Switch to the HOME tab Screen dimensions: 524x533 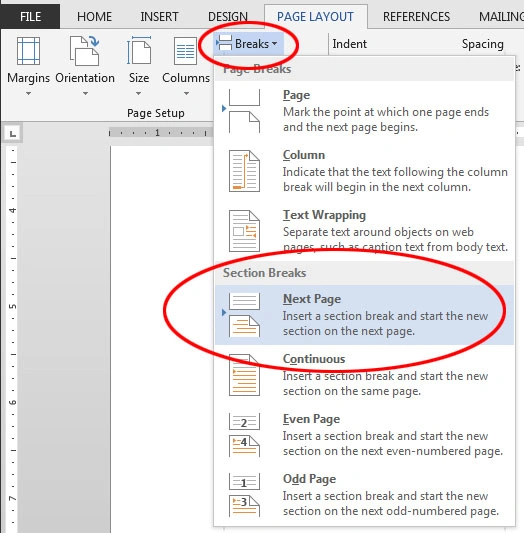pos(94,17)
